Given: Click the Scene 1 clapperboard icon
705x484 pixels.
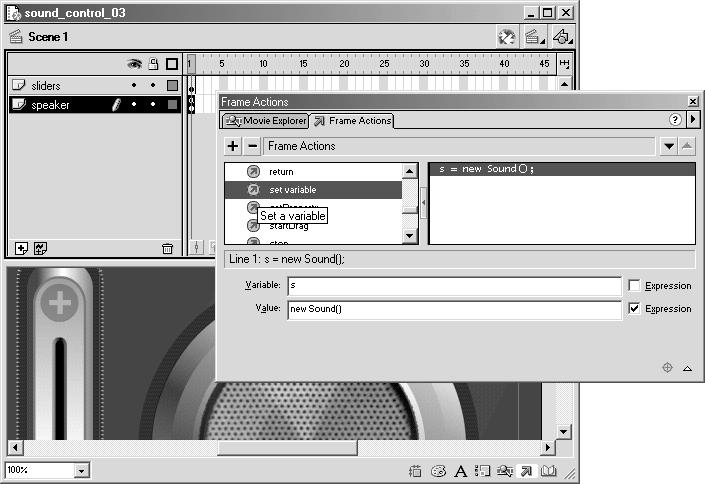Looking at the screenshot, I should coord(16,36).
